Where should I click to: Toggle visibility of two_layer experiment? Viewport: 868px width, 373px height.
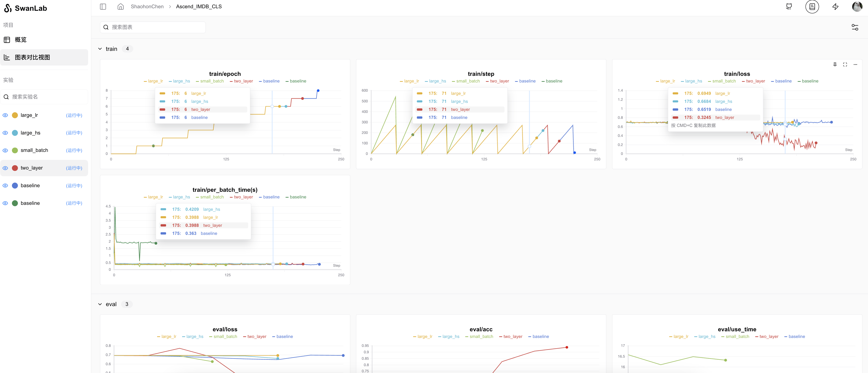(6, 168)
